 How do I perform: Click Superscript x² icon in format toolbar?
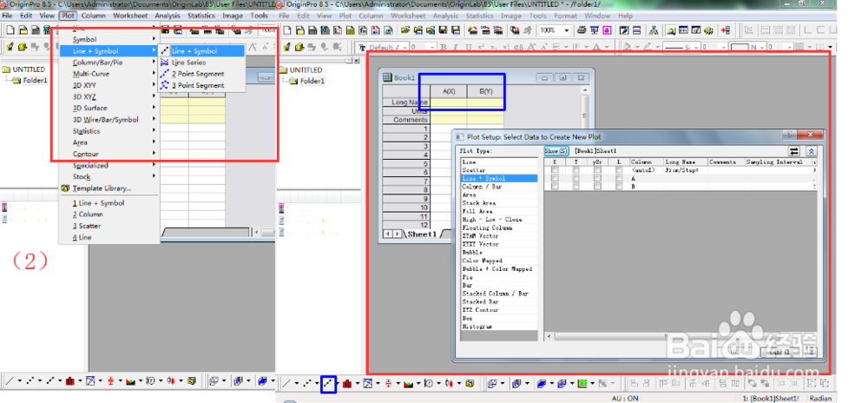[x=482, y=47]
